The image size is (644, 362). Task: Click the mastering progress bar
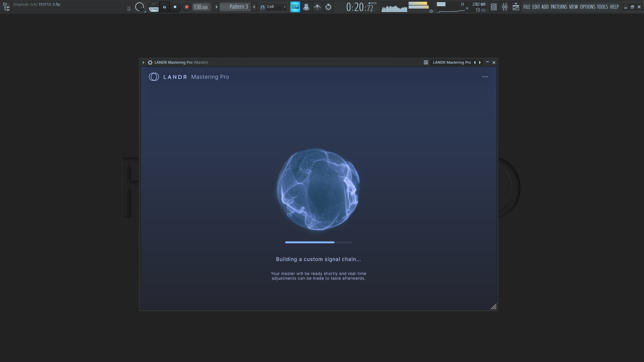point(319,242)
